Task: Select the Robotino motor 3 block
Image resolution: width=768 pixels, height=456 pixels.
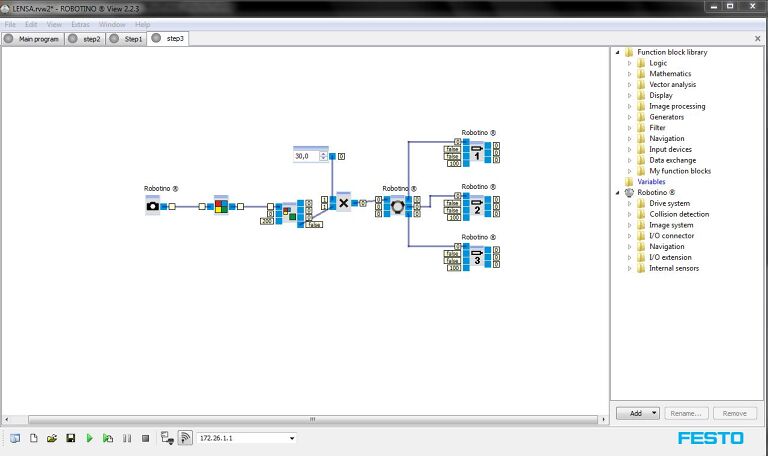Action: 477,257
